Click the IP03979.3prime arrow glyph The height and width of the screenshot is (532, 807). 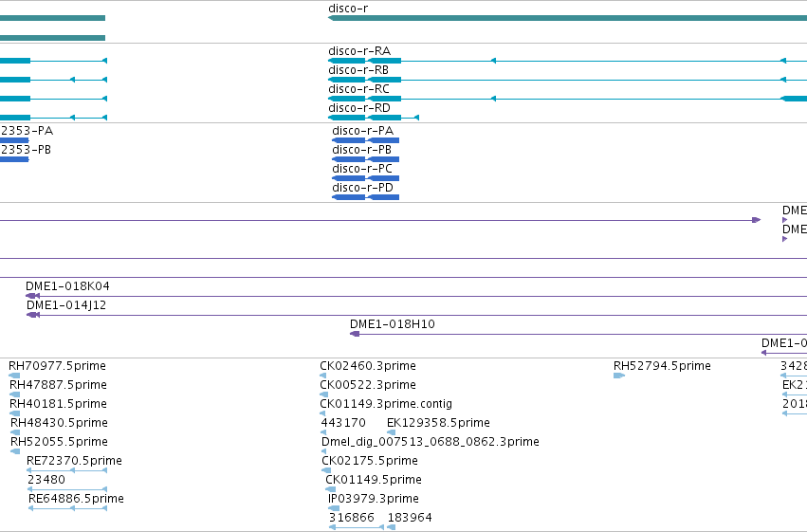click(x=334, y=509)
